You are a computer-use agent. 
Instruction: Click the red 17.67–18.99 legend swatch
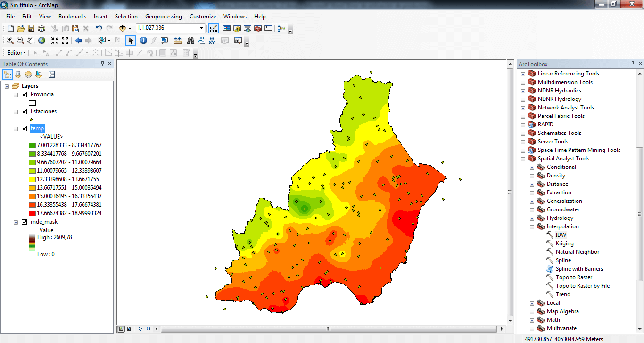[x=32, y=213]
